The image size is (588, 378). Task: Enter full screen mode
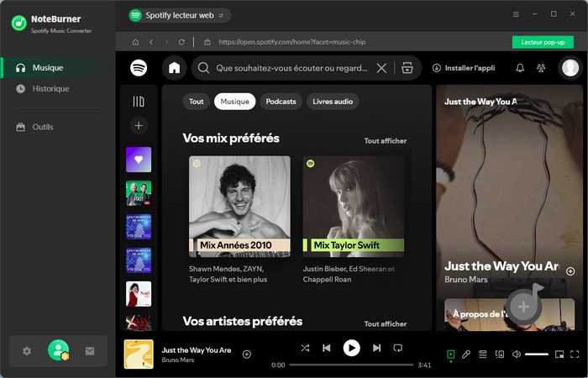575,354
